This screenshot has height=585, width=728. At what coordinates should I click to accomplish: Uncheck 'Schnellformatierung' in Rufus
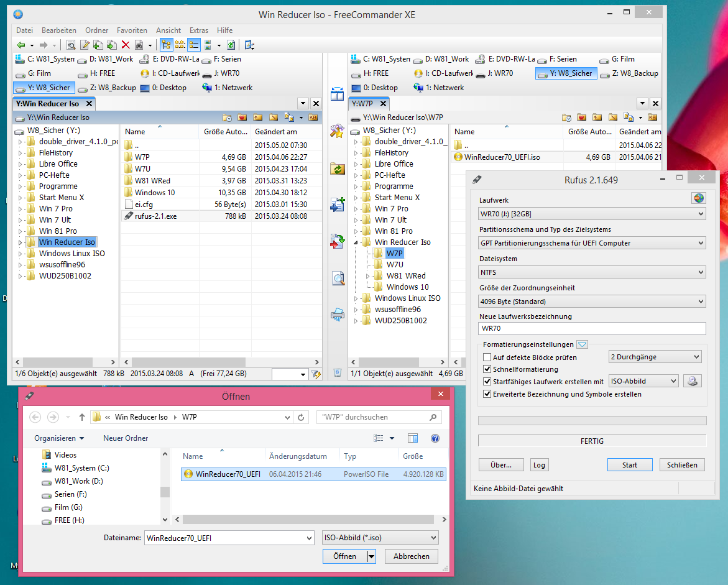(487, 369)
